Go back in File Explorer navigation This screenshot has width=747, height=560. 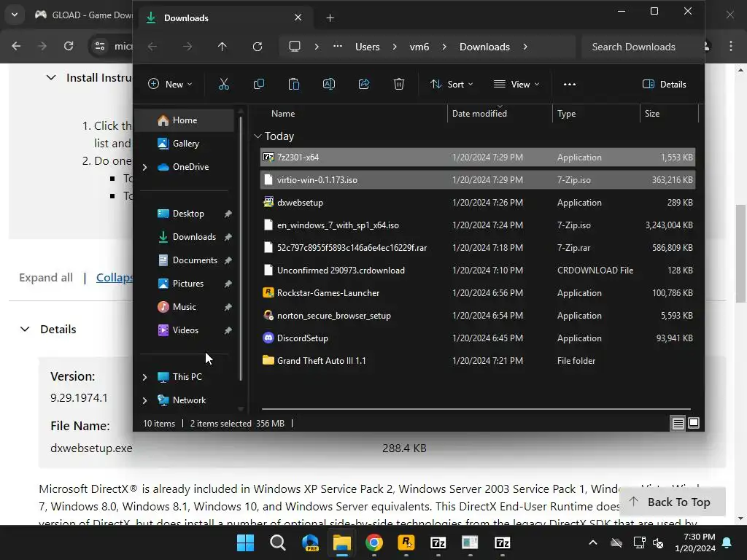pyautogui.click(x=152, y=47)
